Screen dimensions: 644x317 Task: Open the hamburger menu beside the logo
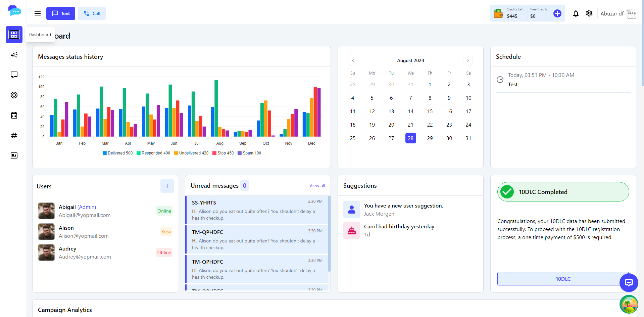coord(37,13)
